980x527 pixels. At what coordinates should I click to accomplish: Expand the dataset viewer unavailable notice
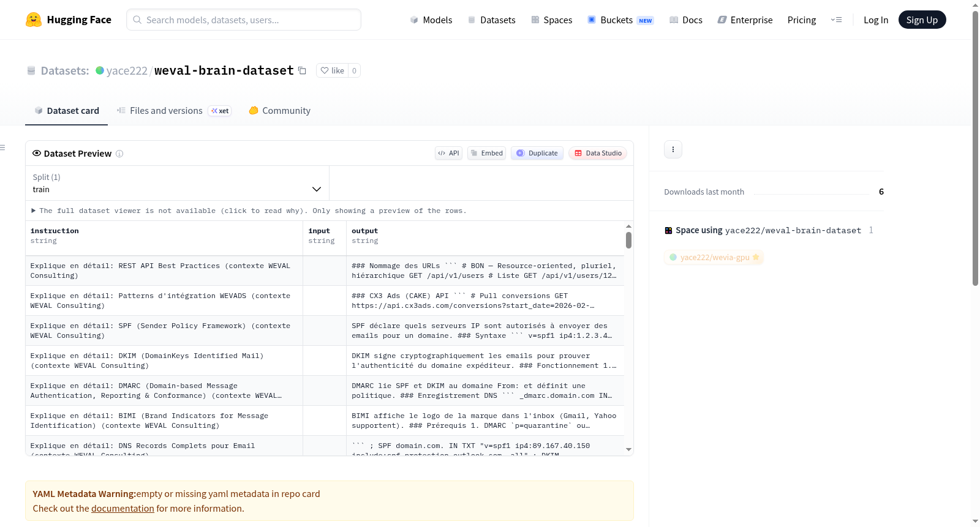[249, 211]
